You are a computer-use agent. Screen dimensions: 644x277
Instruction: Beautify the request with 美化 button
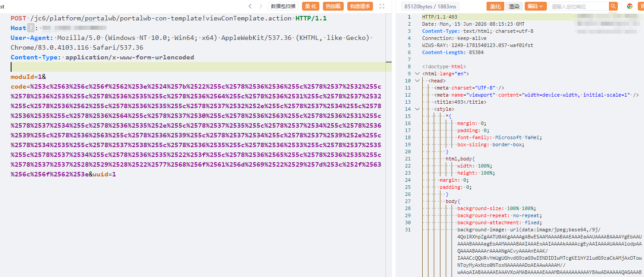point(310,6)
